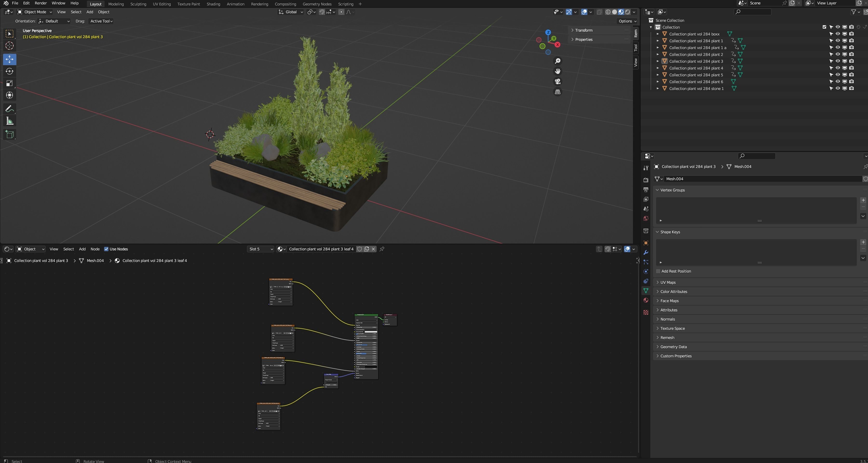Open the Tool properties tab icon
The image size is (868, 463).
[646, 168]
